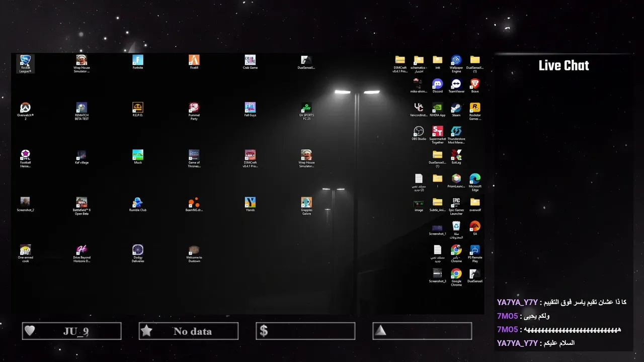
Task: Click the dollar sign donation box
Action: pos(305,331)
